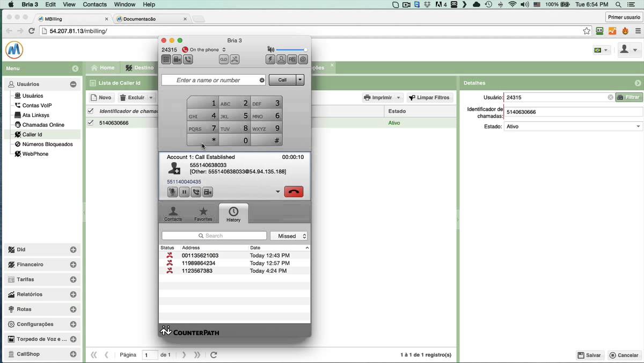Open the call panel icon in Bria toolbar

[x=188, y=60]
